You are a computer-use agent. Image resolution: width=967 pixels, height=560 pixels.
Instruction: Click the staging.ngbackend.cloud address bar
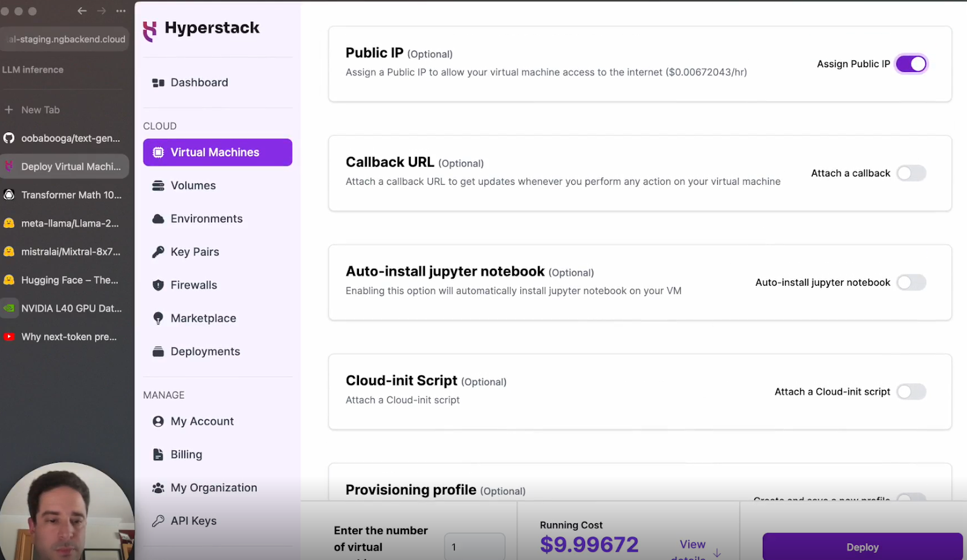click(64, 39)
